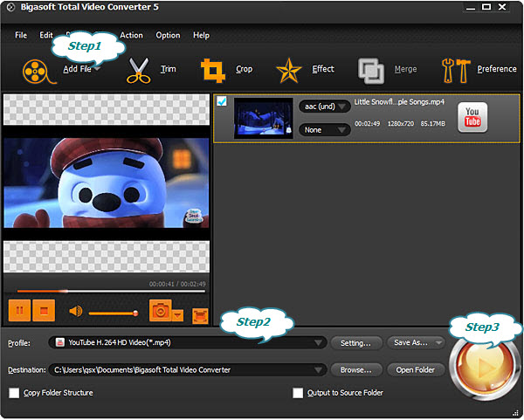Click the YouTube profile icon in file row
This screenshot has height=420, width=524.
[x=472, y=117]
